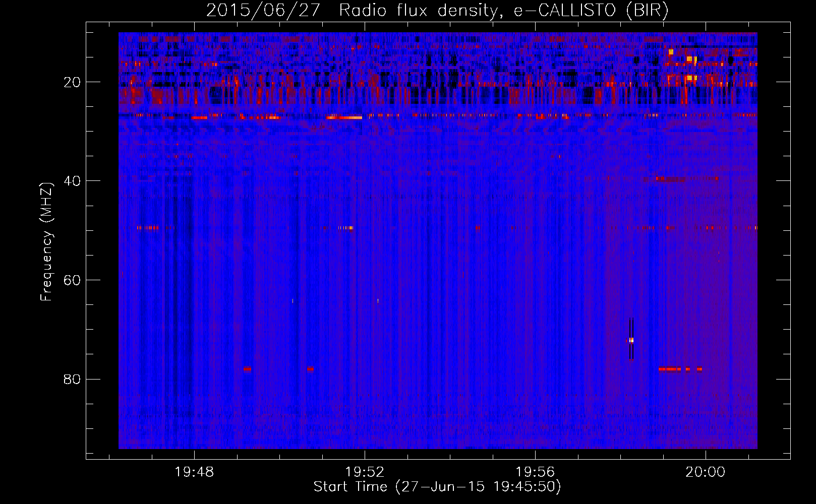The height and width of the screenshot is (504, 816).
Task: Click the "Start Time (27-Jun-15 19:45:50)" axis label
Action: coord(437,487)
